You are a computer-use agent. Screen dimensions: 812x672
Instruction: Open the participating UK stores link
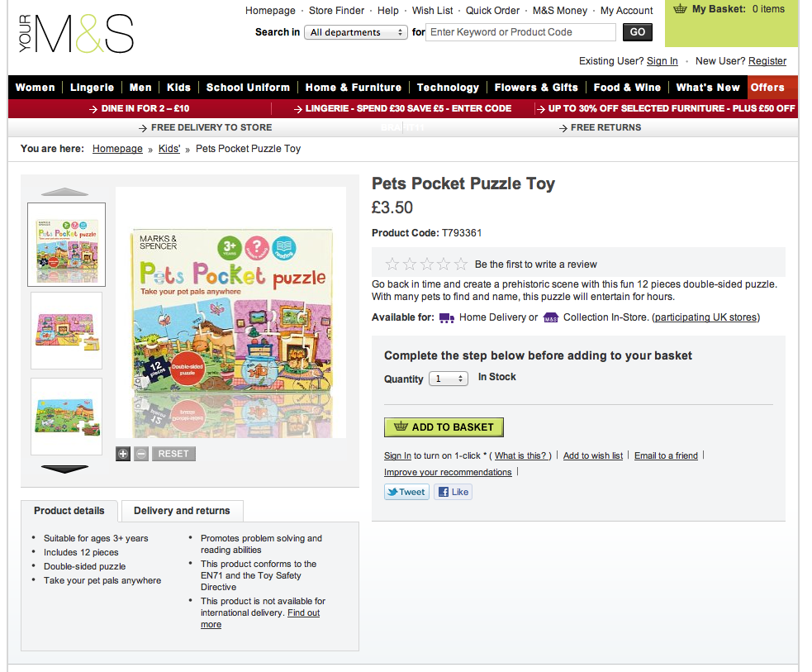pos(706,317)
